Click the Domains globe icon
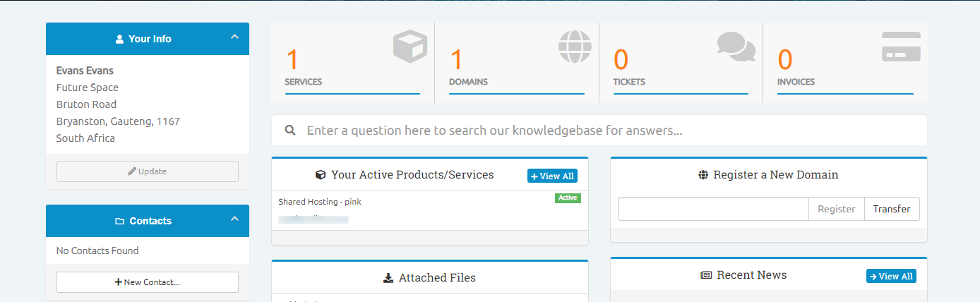The image size is (980, 302). coord(575,47)
